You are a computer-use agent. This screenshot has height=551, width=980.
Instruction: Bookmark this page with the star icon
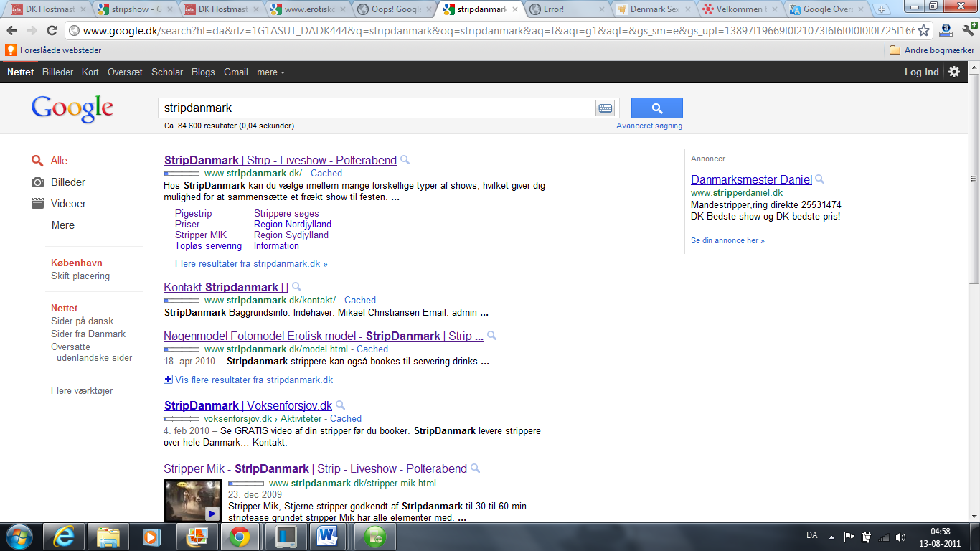pos(924,31)
